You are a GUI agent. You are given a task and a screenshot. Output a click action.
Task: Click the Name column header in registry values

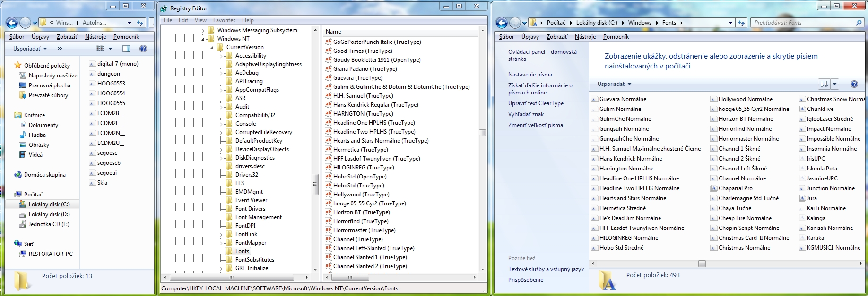click(x=333, y=32)
